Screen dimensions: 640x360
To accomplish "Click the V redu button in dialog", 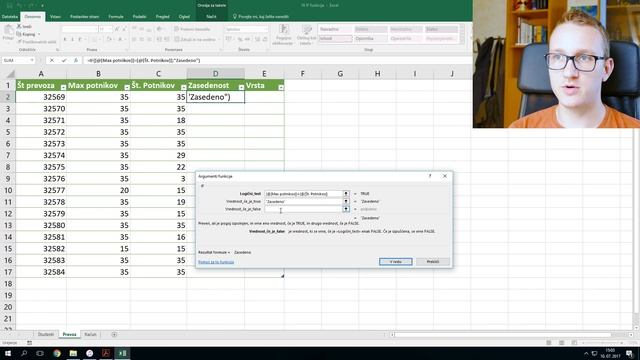I will tap(396, 262).
